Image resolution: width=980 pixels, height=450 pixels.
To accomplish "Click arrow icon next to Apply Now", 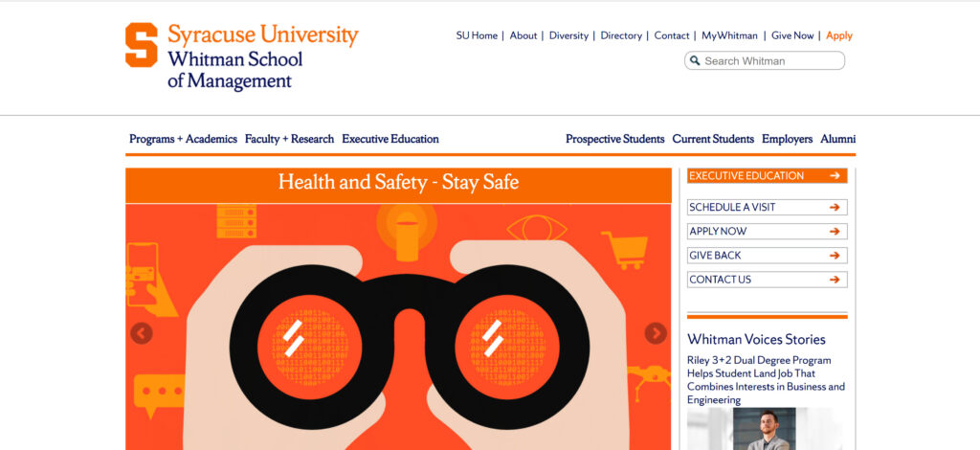I will click(835, 232).
